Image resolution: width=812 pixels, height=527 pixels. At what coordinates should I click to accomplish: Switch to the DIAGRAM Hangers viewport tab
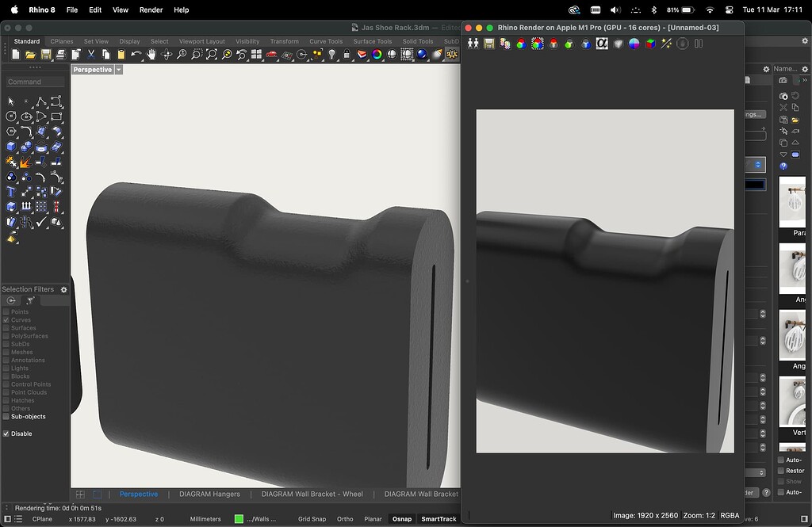209,494
